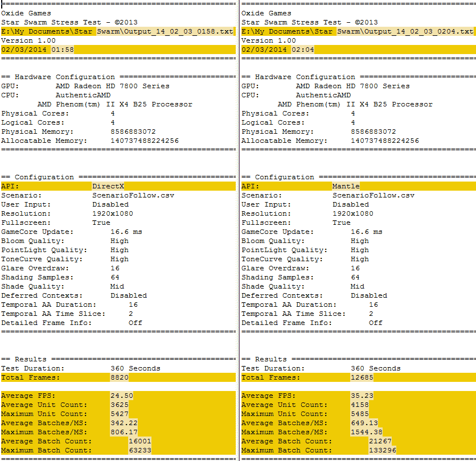The image size is (476, 461).
Task: Click Maximum Unit Count value 5427
Action: 120,414
